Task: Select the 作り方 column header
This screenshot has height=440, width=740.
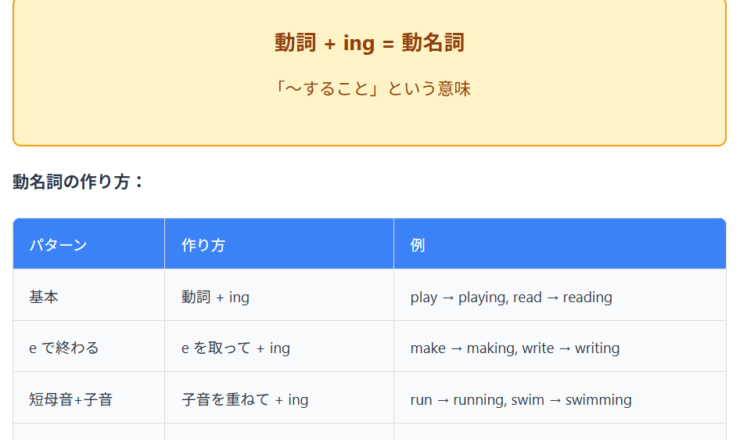Action: point(203,245)
